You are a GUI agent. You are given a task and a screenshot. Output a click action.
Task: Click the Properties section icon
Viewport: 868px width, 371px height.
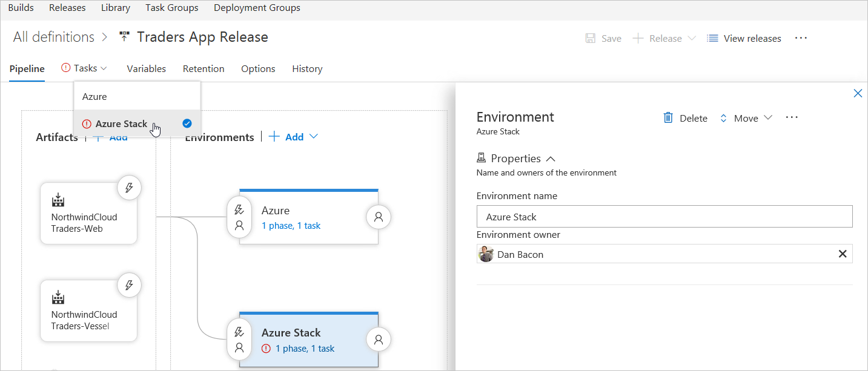pos(482,158)
